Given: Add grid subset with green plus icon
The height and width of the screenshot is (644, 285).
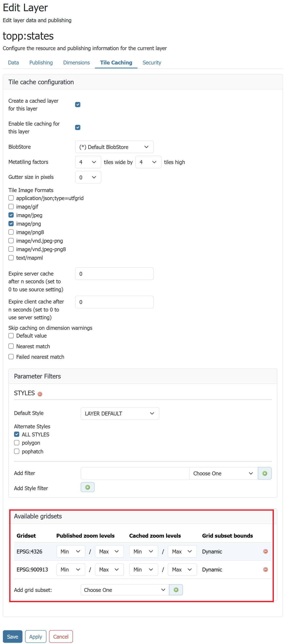Looking at the screenshot, I should (176, 590).
